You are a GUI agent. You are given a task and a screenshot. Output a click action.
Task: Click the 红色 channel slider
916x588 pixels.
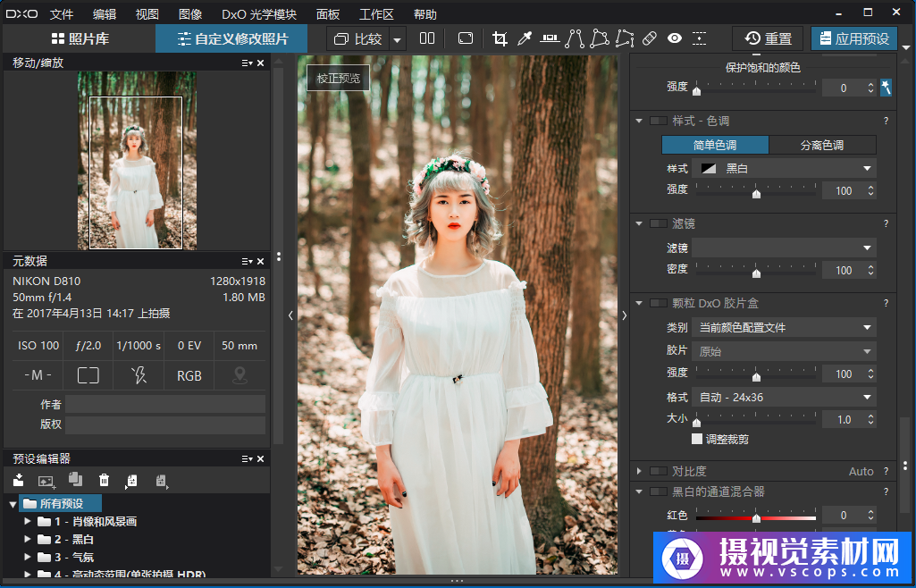756,517
